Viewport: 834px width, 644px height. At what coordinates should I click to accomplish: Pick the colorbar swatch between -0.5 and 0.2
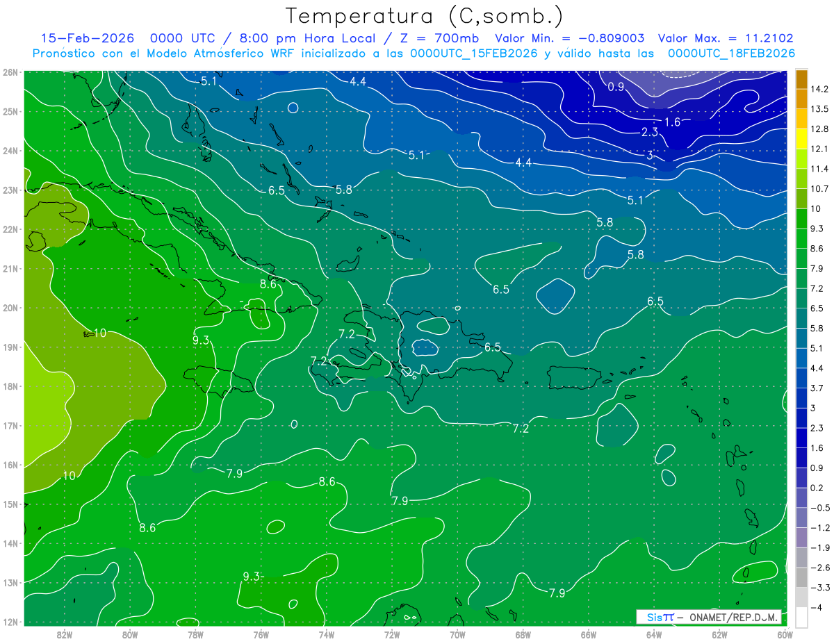(x=801, y=497)
